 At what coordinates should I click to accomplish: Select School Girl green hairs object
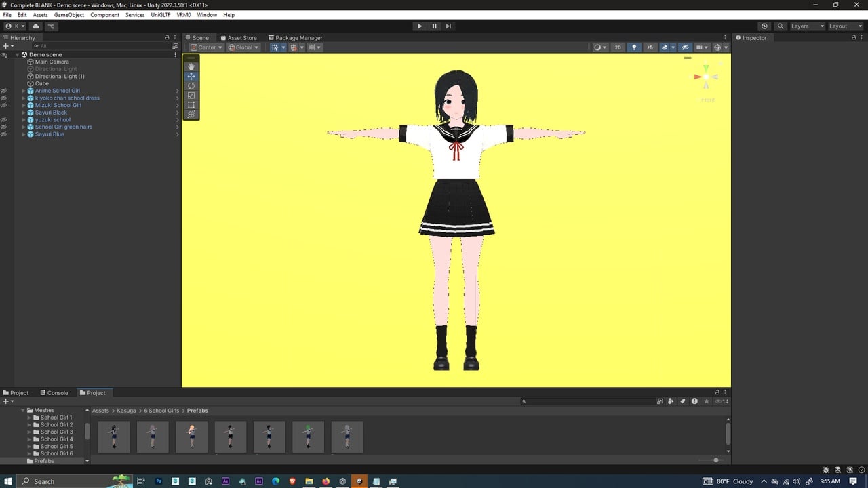click(64, 127)
